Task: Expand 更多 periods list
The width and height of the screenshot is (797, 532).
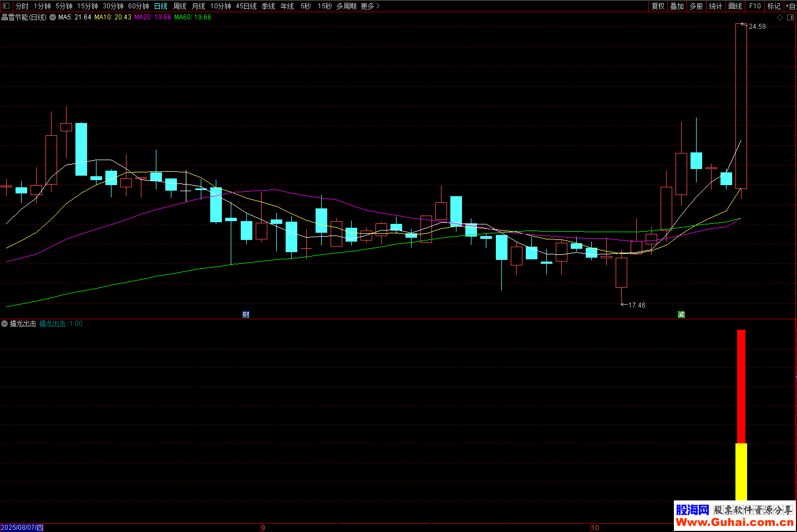Action: click(370, 6)
